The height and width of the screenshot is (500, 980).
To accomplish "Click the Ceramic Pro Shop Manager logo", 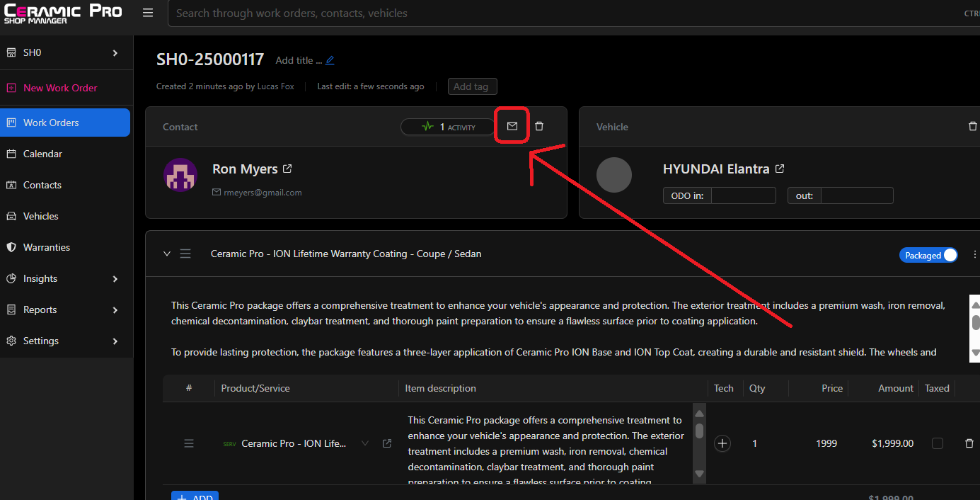I will click(x=63, y=14).
